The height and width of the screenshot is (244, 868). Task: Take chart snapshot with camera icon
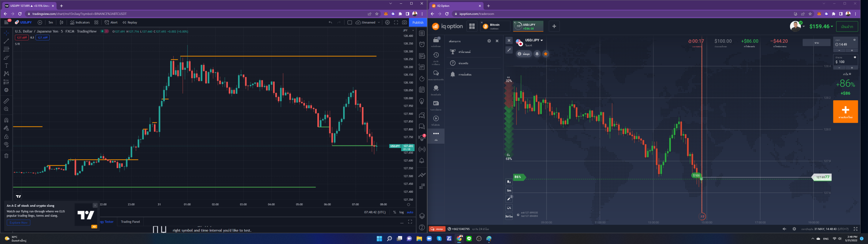coord(405,22)
